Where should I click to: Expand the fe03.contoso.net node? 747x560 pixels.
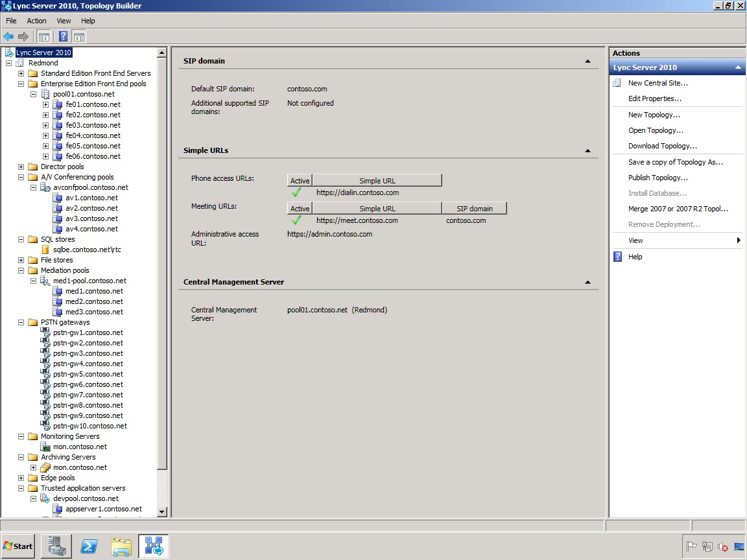pos(46,125)
